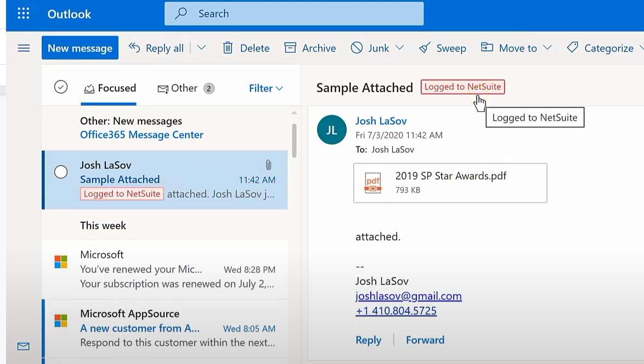Click the message list scrollbar
The image size is (644, 364).
click(x=294, y=141)
